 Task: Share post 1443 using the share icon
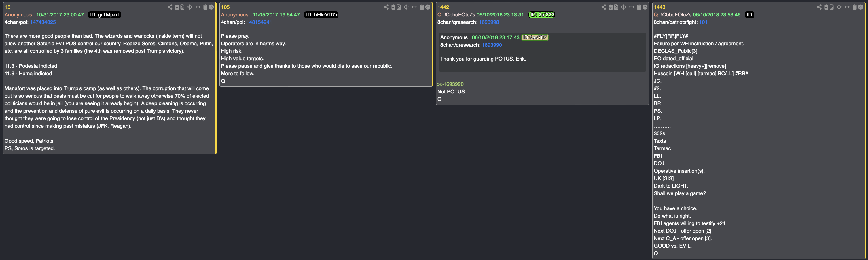pos(819,7)
